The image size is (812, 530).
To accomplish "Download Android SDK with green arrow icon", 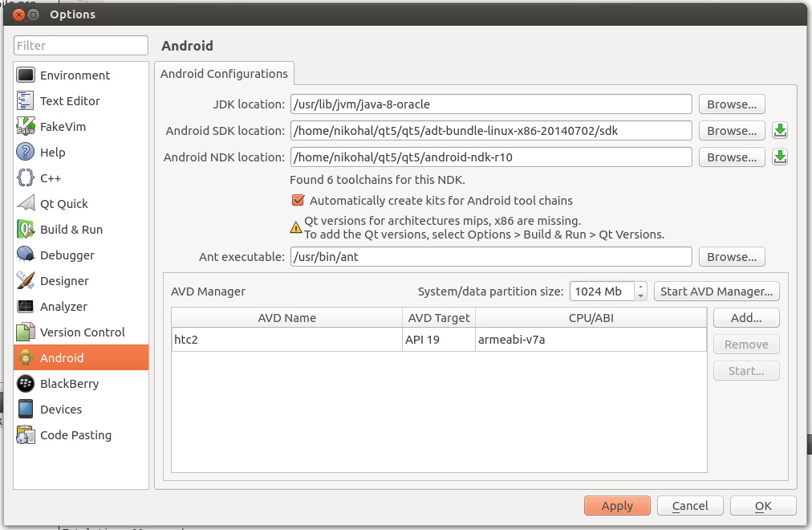I will [780, 131].
